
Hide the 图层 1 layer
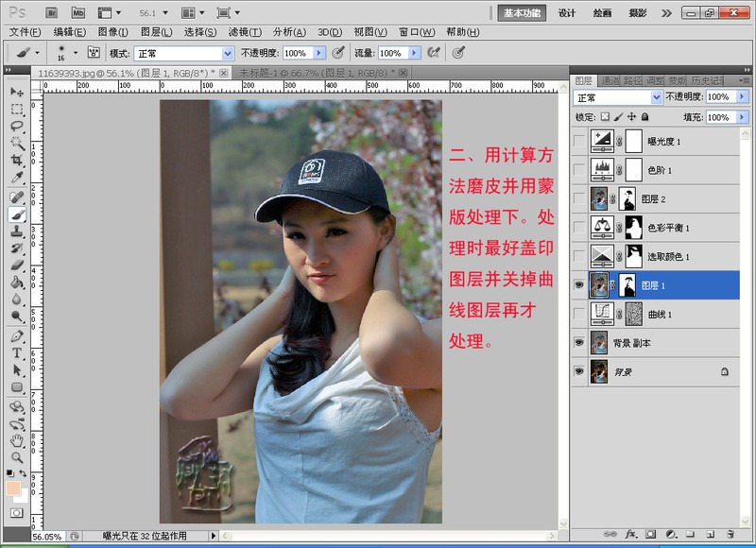coord(579,284)
